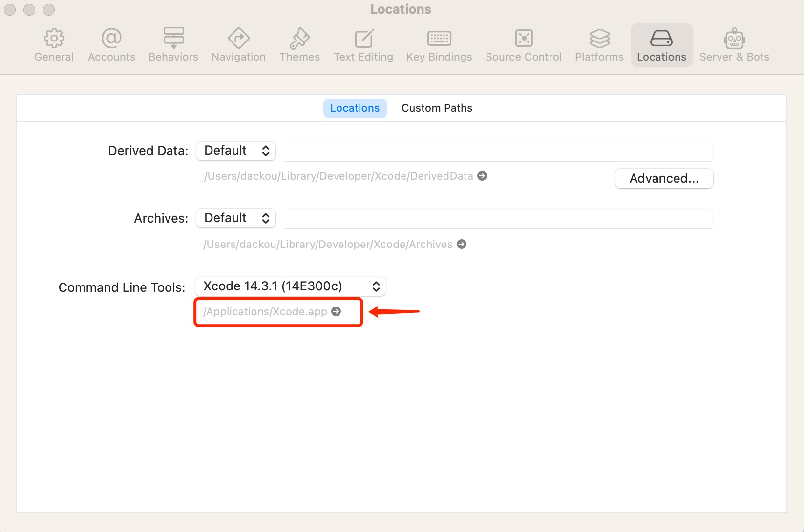This screenshot has height=532, width=804.
Task: Click the Archives path input field
Action: [x=498, y=219]
